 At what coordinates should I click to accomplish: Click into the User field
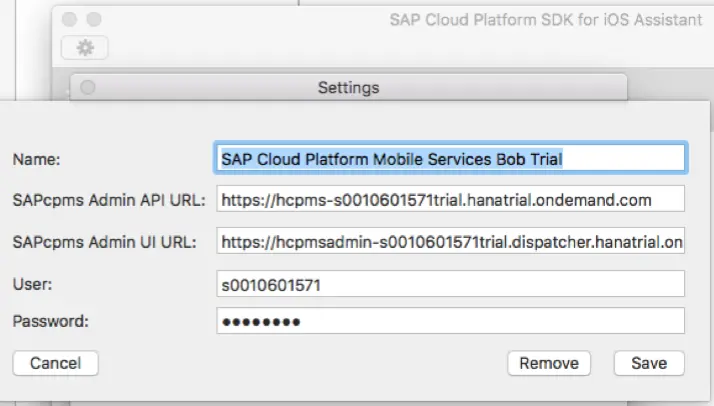coord(450,284)
